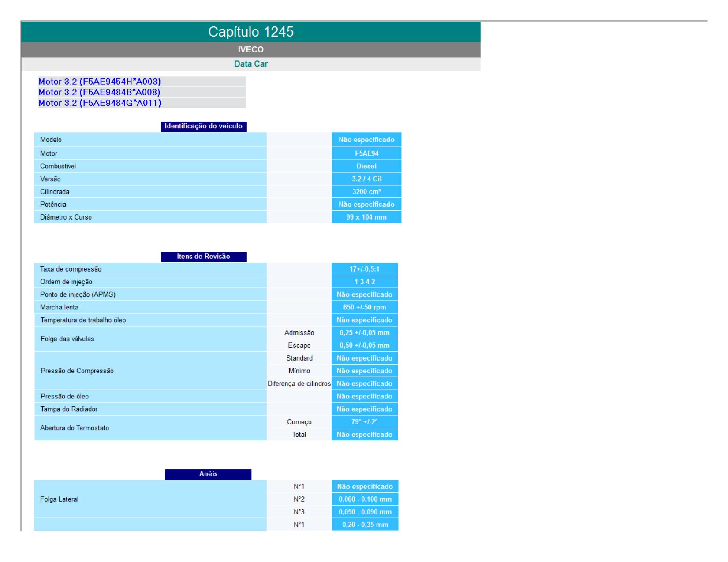Click the 'Folga das válvulas' row label
The width and height of the screenshot is (728, 562).
(x=67, y=339)
